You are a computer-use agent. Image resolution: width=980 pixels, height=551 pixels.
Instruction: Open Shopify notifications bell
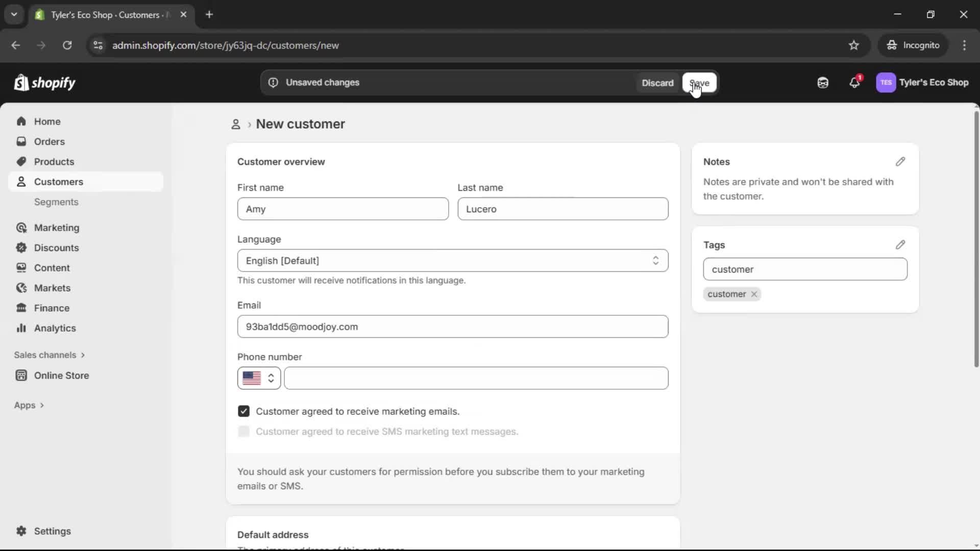[855, 82]
